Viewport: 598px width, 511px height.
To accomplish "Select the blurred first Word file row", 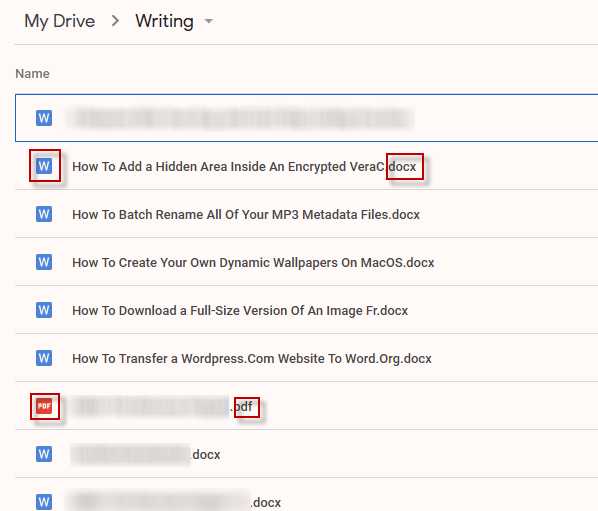I will tap(306, 118).
